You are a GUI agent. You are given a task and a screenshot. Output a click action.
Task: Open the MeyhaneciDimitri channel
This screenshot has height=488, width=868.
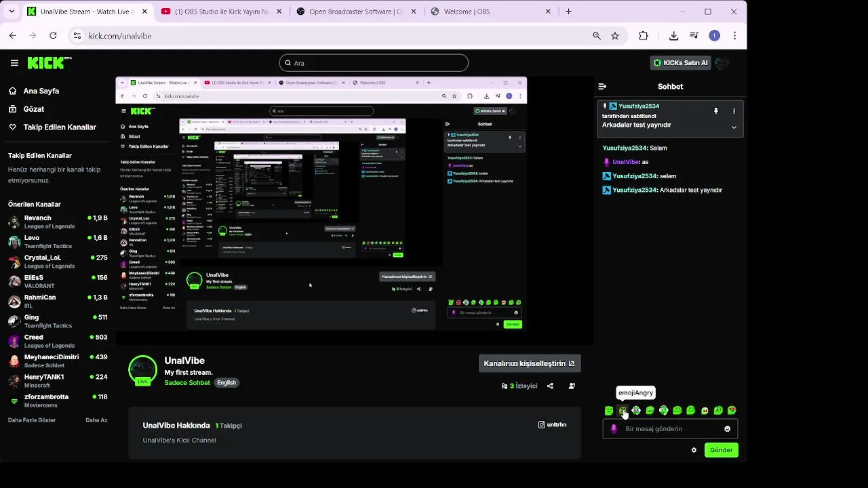(58, 361)
